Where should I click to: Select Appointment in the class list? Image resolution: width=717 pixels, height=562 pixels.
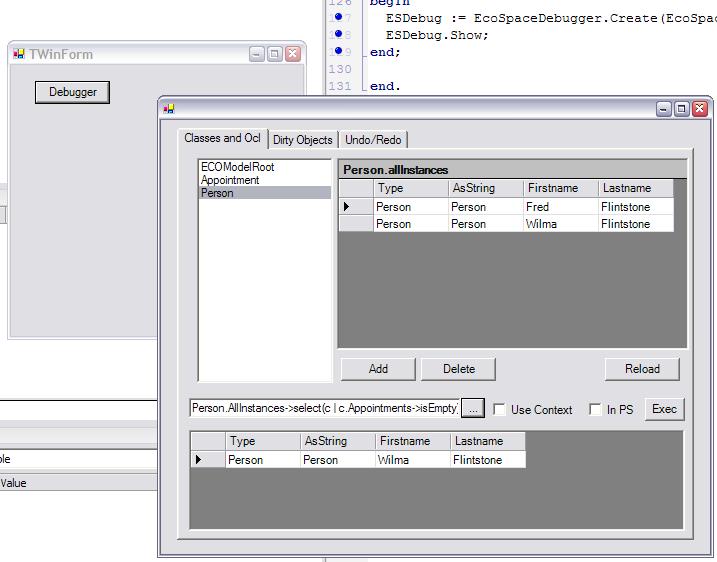pos(230,180)
